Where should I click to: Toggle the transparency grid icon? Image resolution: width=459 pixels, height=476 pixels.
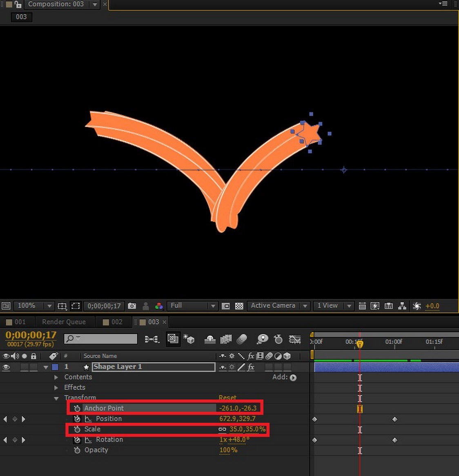(239, 306)
